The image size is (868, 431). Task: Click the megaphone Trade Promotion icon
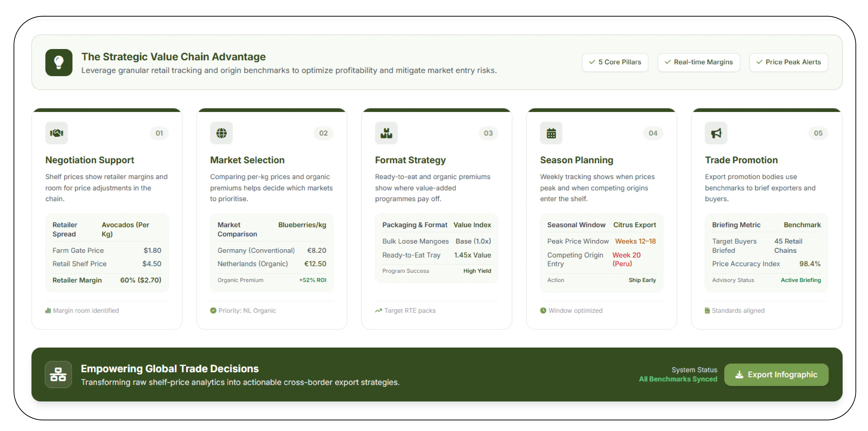(x=716, y=133)
